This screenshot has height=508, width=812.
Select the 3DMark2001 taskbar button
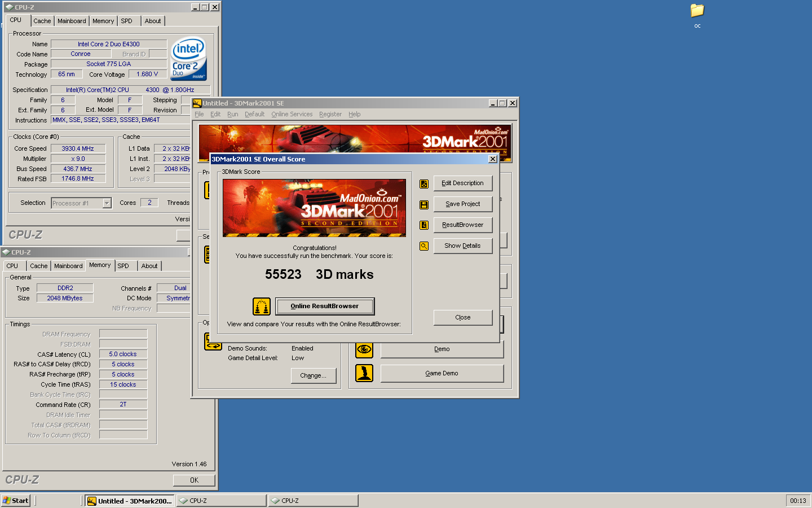click(130, 501)
